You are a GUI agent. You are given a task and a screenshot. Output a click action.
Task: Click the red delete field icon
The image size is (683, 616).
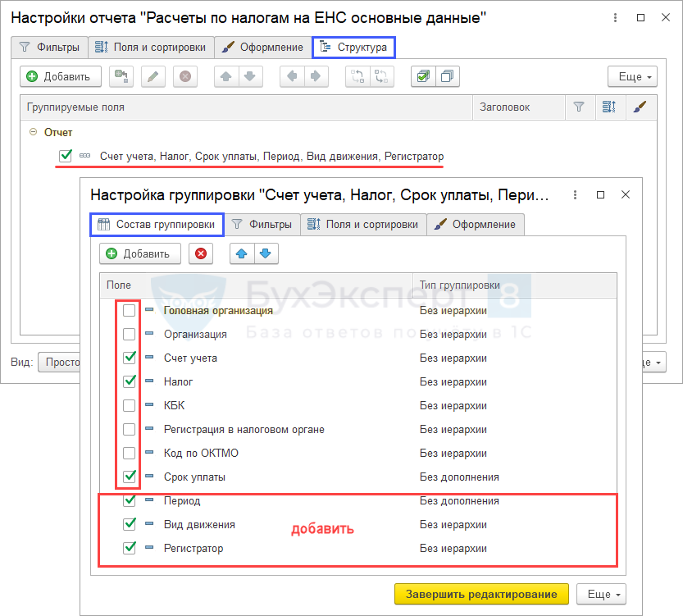pos(201,254)
